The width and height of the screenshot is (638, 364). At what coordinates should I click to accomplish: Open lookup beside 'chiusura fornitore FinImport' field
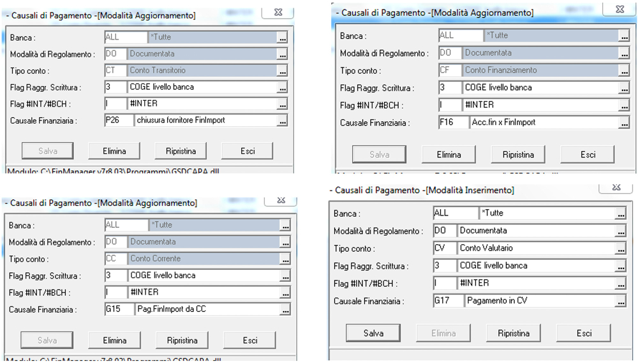[x=282, y=120]
